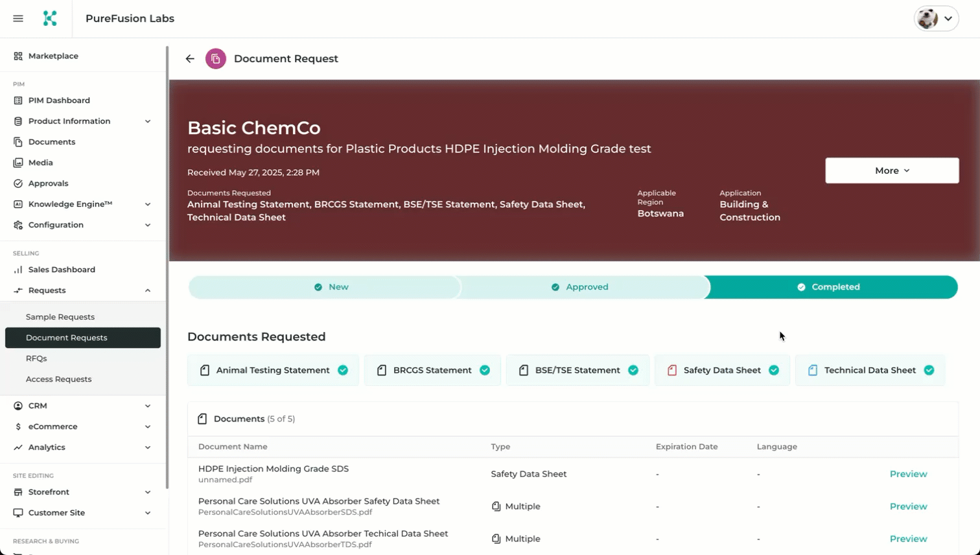This screenshot has width=980, height=555.
Task: Click the Type column header
Action: tap(500, 447)
